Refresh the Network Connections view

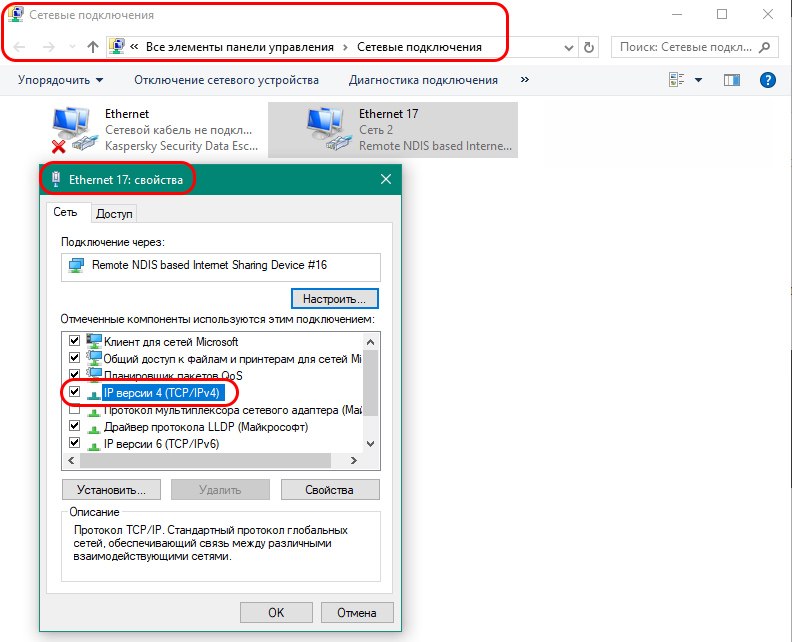(x=588, y=47)
